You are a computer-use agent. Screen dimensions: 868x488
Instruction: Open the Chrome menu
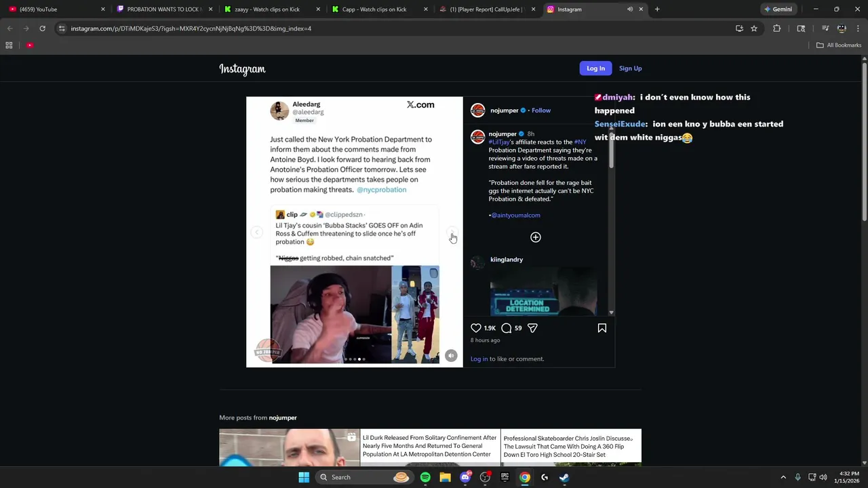tap(857, 28)
